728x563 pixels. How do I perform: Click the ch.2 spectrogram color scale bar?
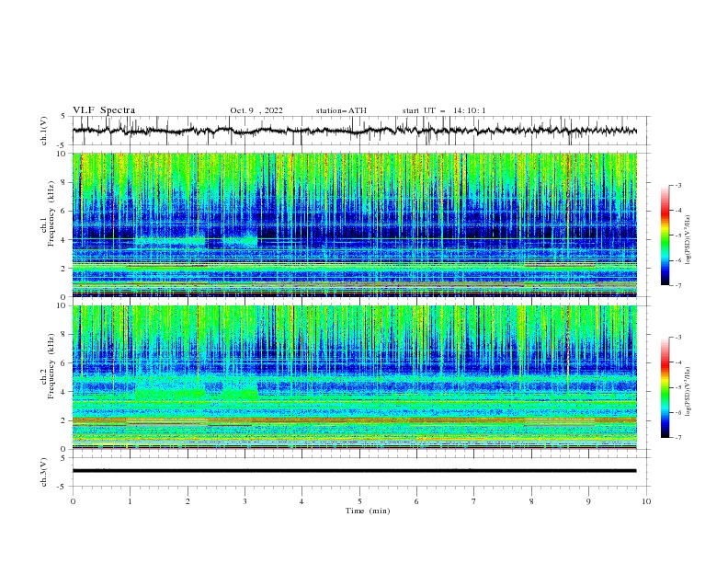(x=665, y=387)
